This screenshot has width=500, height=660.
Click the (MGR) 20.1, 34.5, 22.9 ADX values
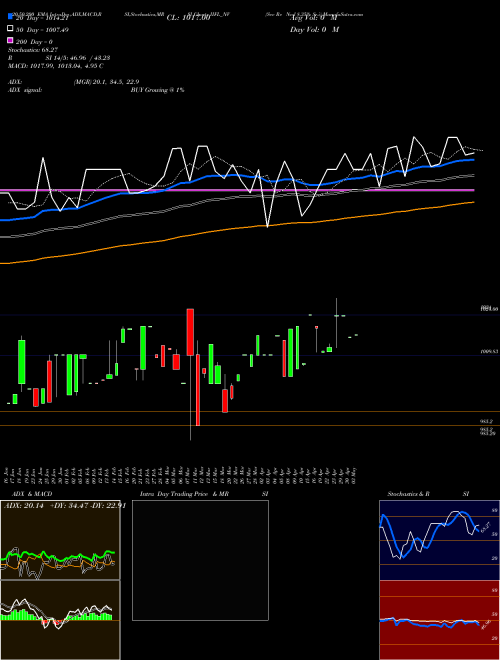(106, 82)
